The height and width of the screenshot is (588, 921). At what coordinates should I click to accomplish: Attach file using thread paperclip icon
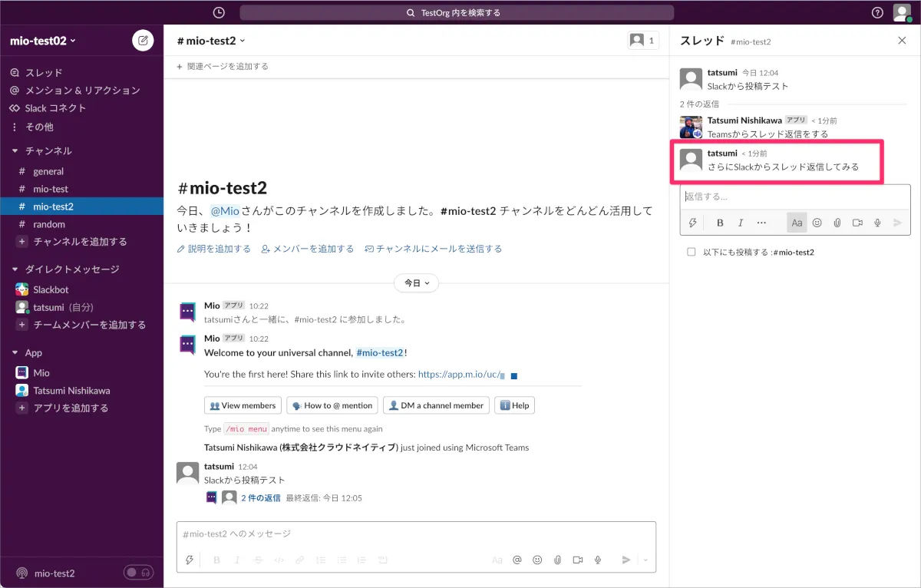click(x=837, y=223)
